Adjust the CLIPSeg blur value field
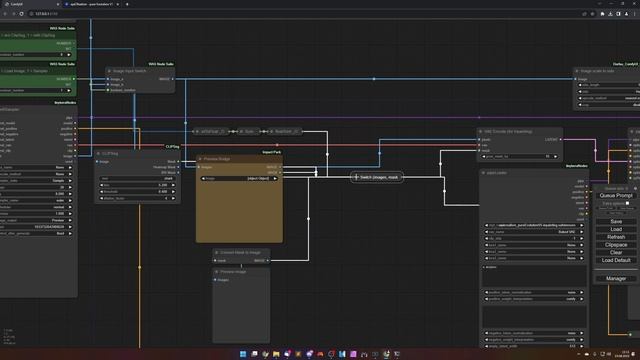 (138, 185)
